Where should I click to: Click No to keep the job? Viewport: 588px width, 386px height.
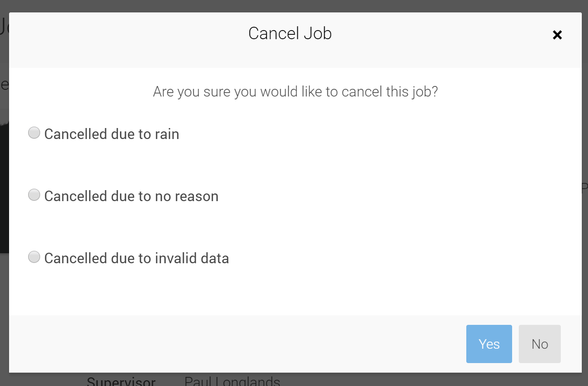point(539,343)
